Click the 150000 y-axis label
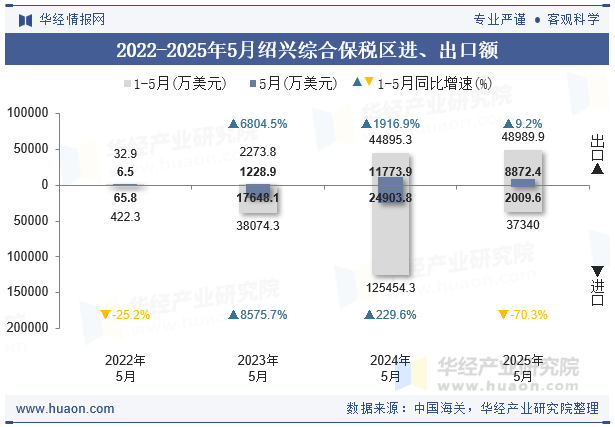The width and height of the screenshot is (615, 427). [x=27, y=292]
